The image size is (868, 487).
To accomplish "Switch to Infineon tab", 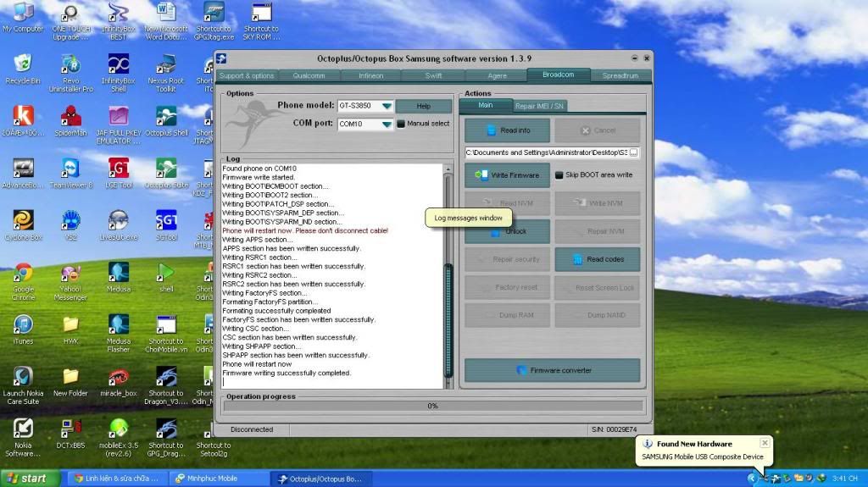I will coord(371,76).
